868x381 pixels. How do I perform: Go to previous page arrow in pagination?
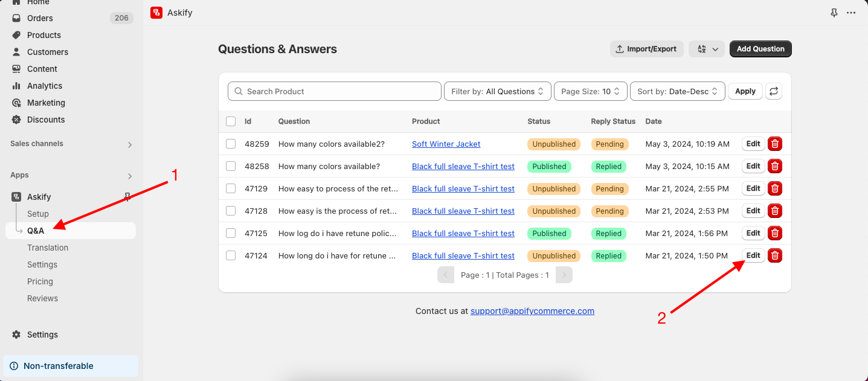point(446,275)
